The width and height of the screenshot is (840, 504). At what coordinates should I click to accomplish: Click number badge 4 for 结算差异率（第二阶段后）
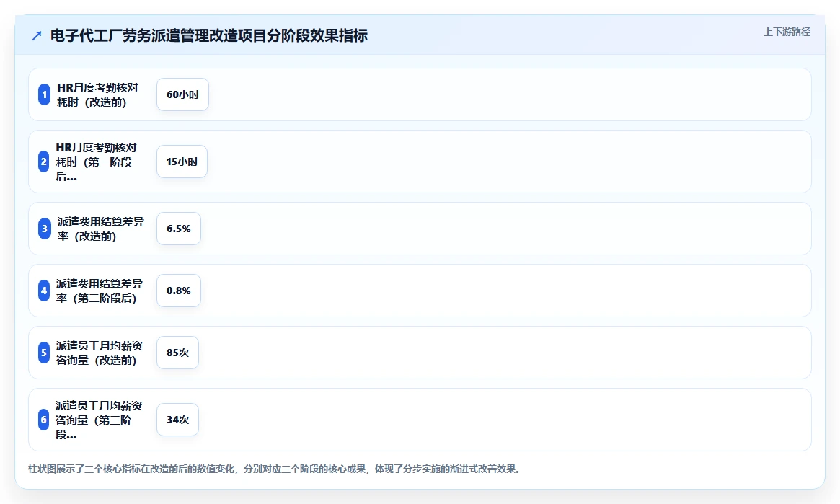click(44, 291)
